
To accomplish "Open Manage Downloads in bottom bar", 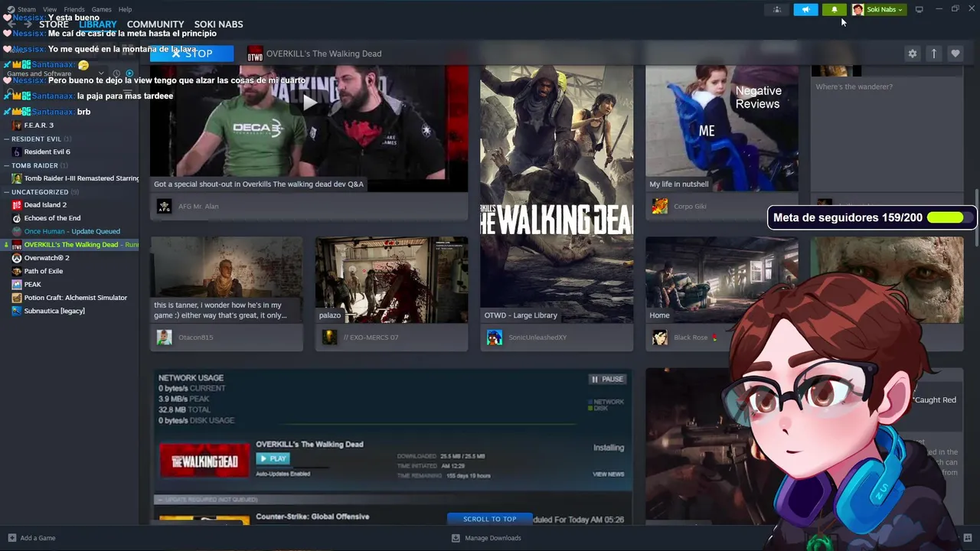I will coord(486,538).
